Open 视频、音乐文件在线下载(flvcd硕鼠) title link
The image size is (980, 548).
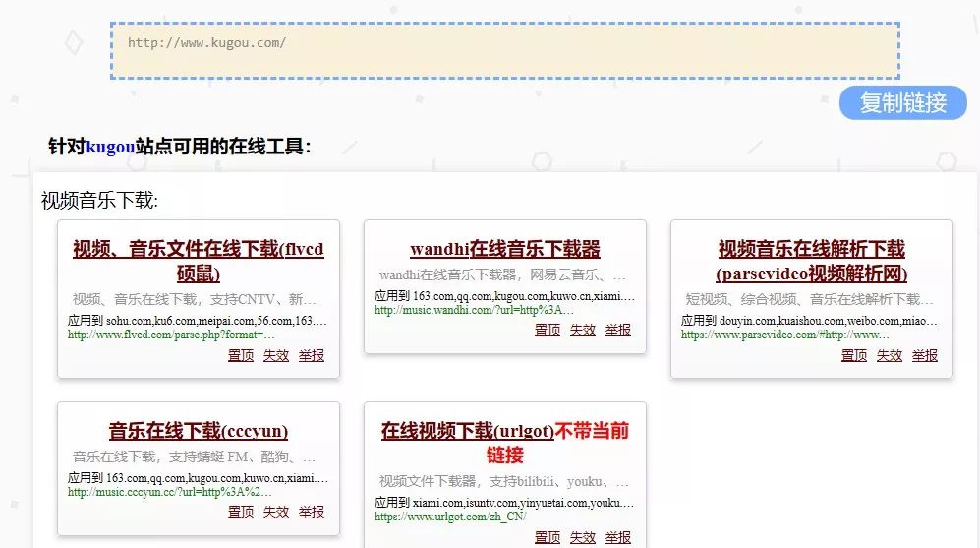(199, 261)
